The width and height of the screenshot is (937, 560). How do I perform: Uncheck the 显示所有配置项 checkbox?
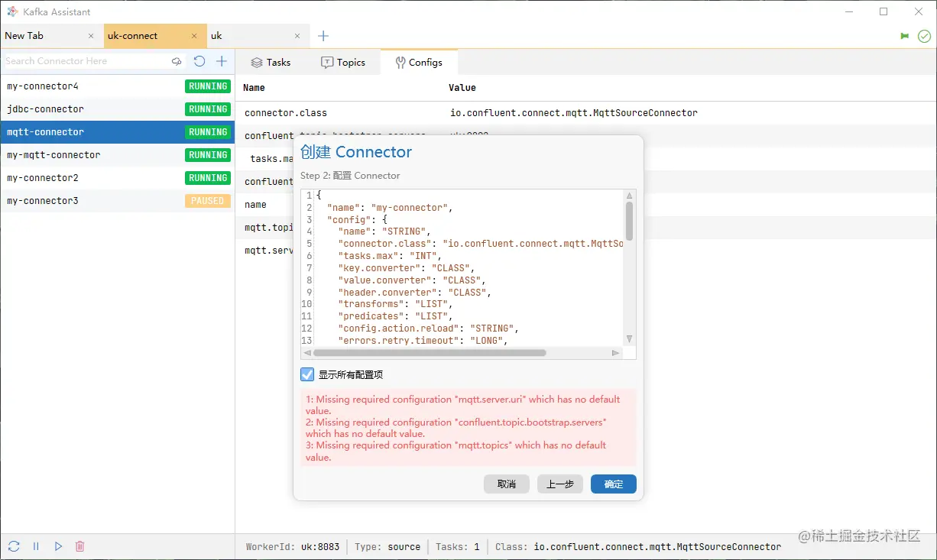pyautogui.click(x=307, y=374)
